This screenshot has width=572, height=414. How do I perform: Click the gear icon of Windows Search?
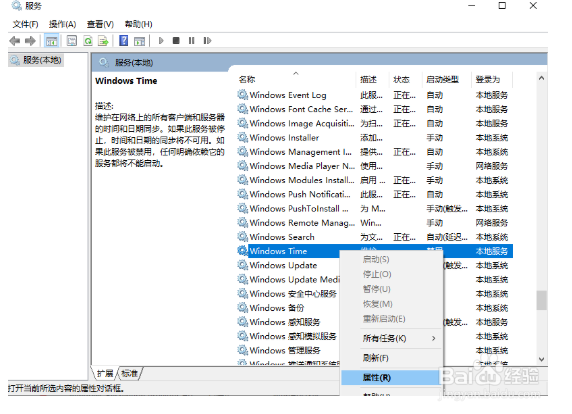243,237
